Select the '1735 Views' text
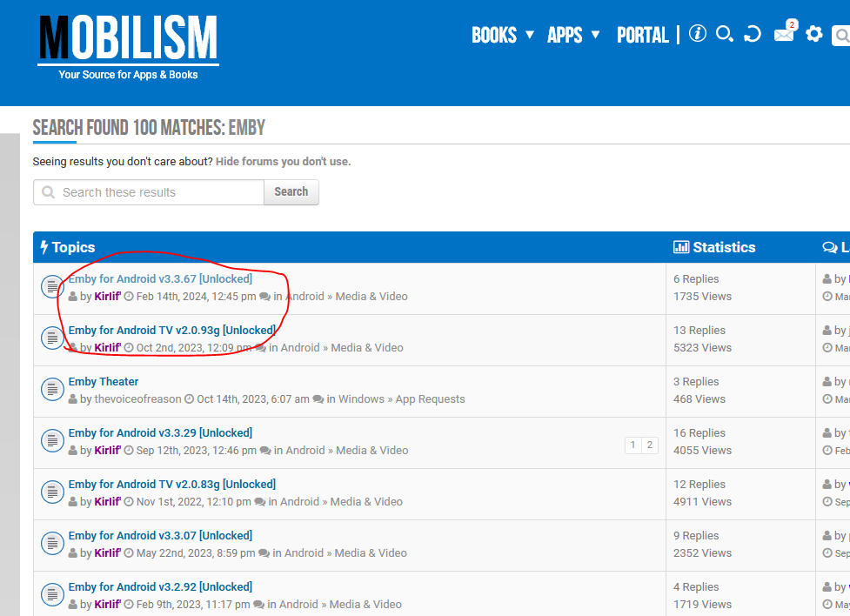Screen dimensions: 850x616 coord(703,297)
